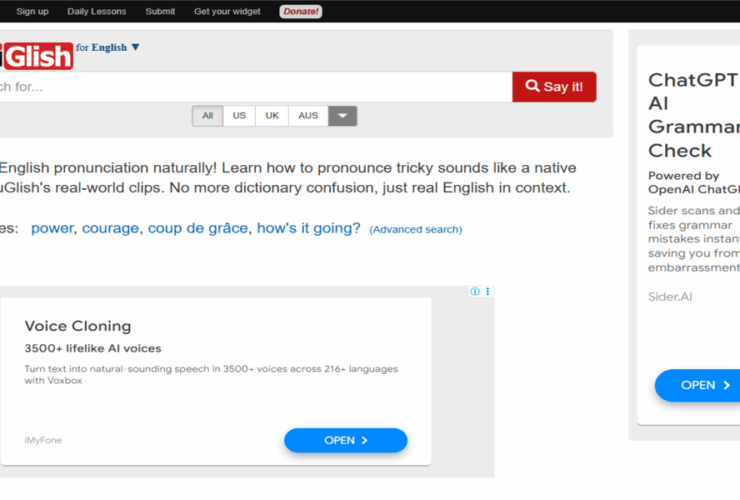Viewport: 740px width, 500px height.
Task: Select Get your widget in navigation
Action: (227, 11)
